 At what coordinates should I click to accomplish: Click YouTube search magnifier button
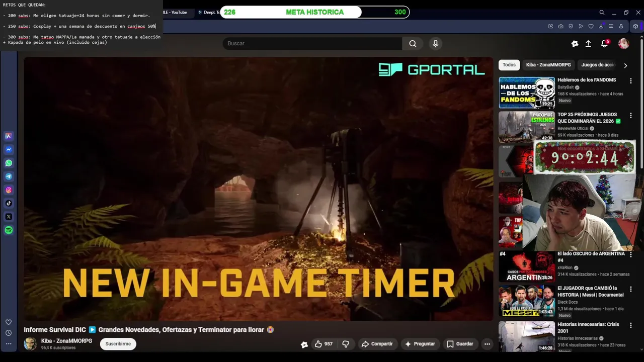coord(413,44)
